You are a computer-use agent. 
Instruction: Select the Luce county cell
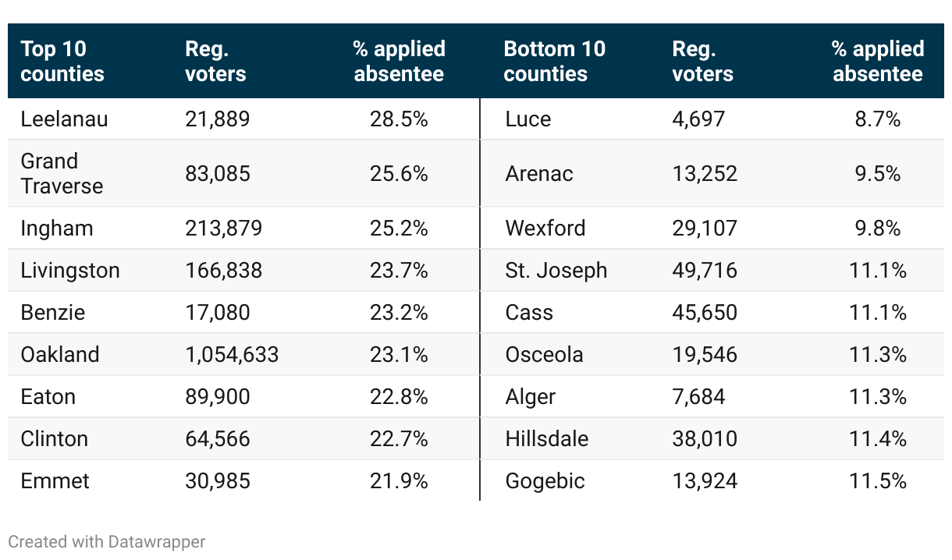click(528, 119)
